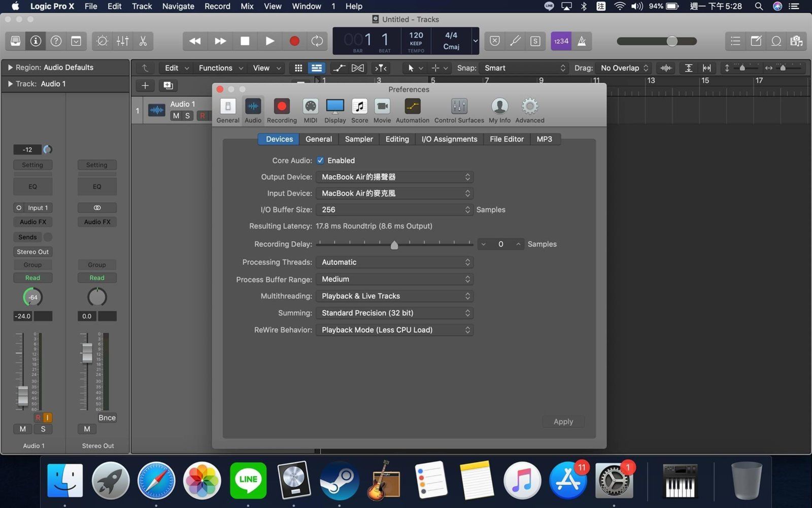Screen dimensions: 812x508
Task: Open the Input Device dropdown
Action: tap(394, 193)
